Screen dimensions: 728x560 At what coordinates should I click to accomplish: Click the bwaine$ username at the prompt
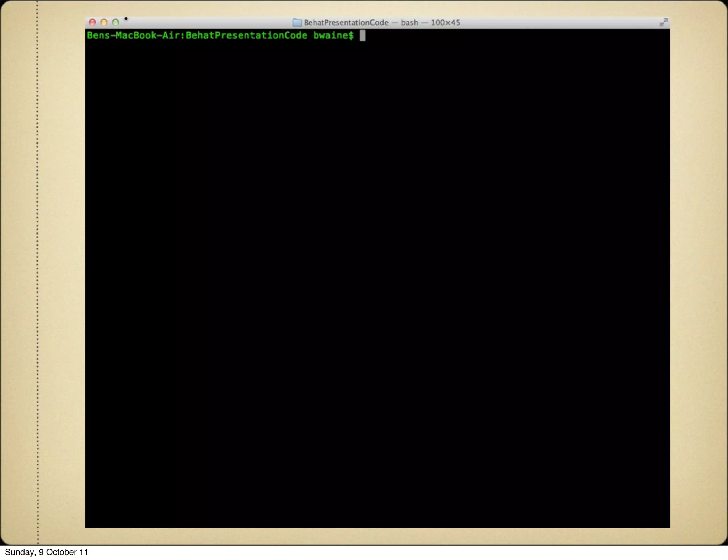(x=333, y=36)
